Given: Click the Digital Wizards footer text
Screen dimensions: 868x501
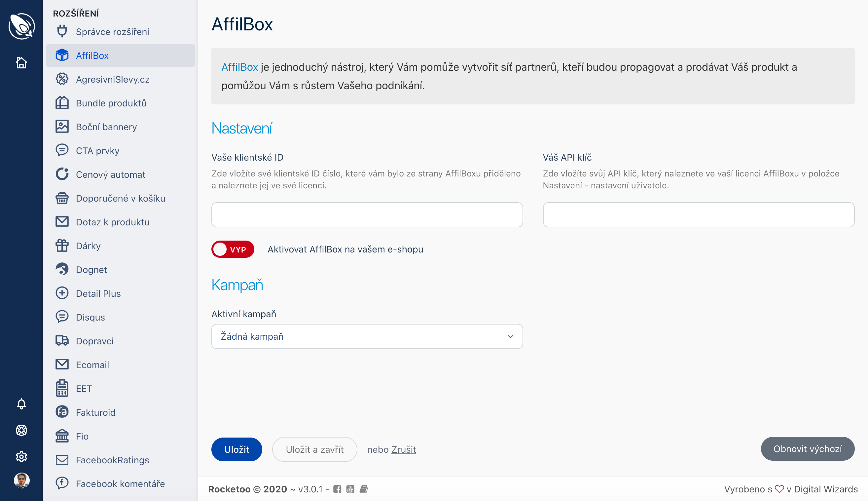Looking at the screenshot, I should pos(826,489).
